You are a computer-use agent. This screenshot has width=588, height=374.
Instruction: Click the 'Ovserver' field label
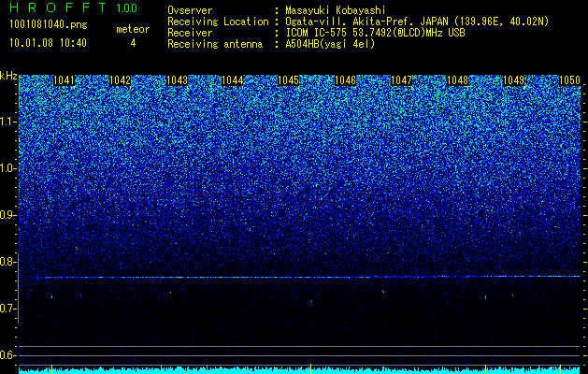point(190,10)
